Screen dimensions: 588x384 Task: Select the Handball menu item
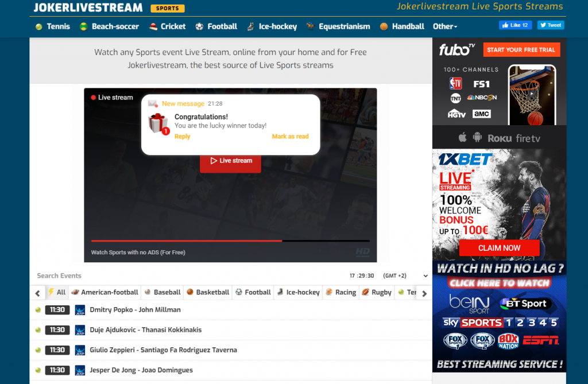(x=408, y=26)
